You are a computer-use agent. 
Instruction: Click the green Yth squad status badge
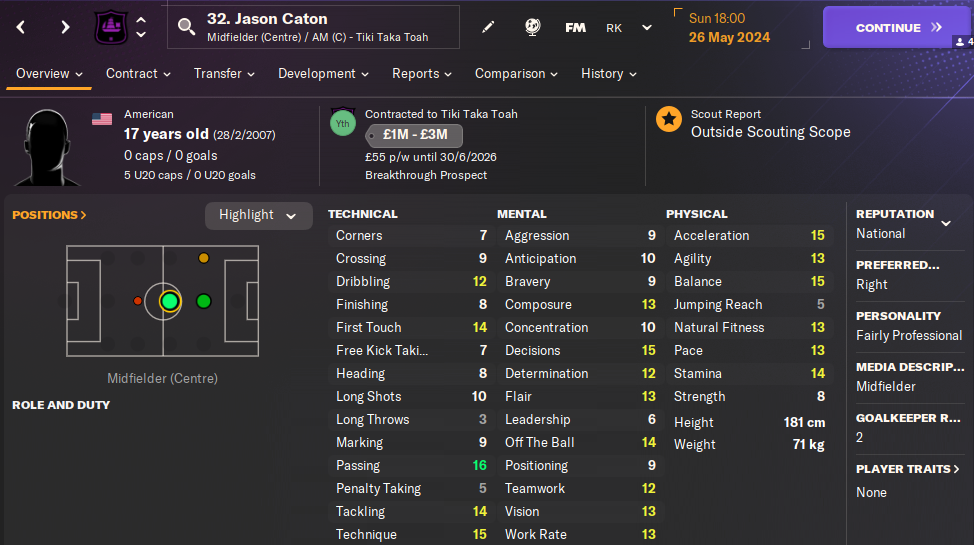point(343,123)
